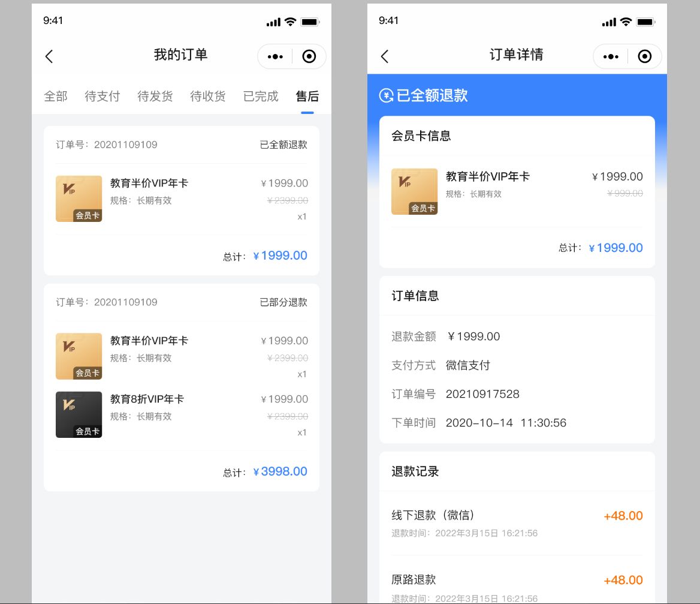The width and height of the screenshot is (700, 604).
Task: Tap order number 20210917528 in 订单信息
Action: 482,394
